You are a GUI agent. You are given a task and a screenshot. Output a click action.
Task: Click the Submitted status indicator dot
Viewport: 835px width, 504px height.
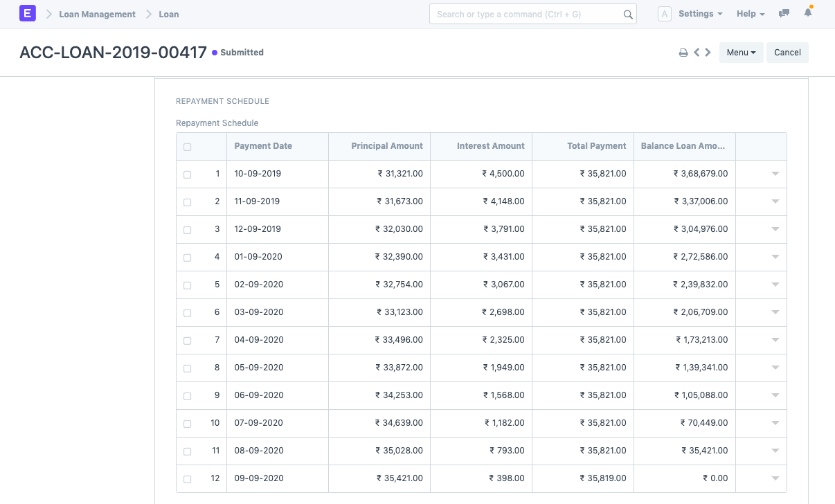[215, 52]
